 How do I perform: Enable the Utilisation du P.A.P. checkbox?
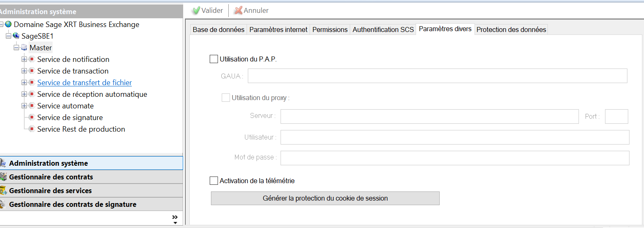click(214, 59)
